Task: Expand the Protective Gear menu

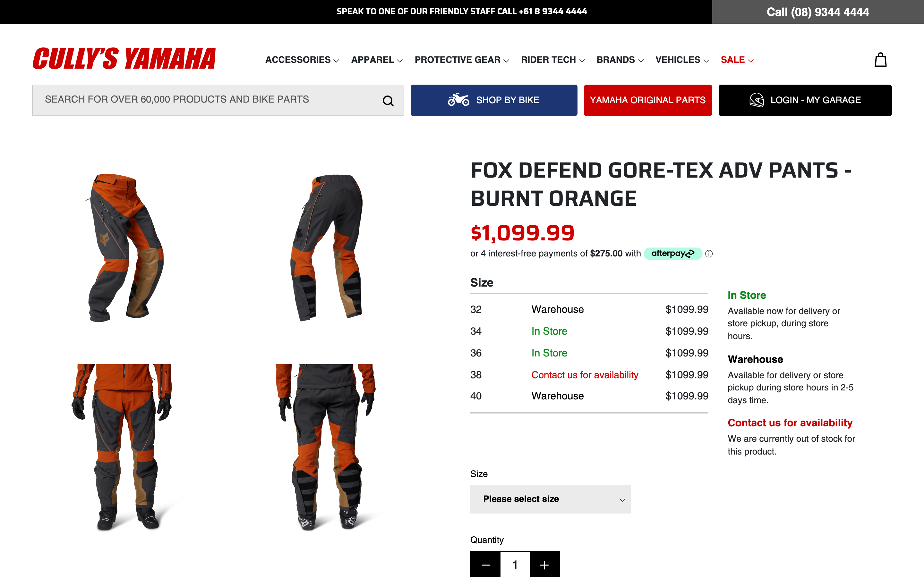Action: click(x=461, y=60)
